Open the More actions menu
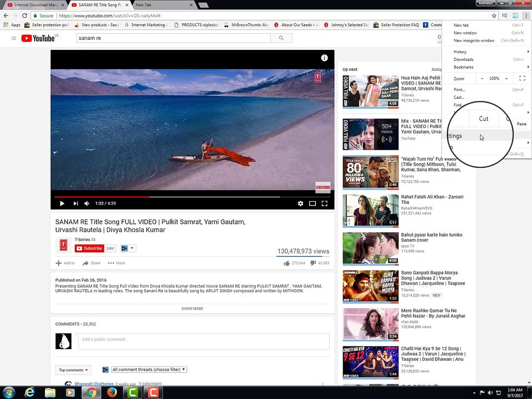This screenshot has height=399, width=532. 116,263
